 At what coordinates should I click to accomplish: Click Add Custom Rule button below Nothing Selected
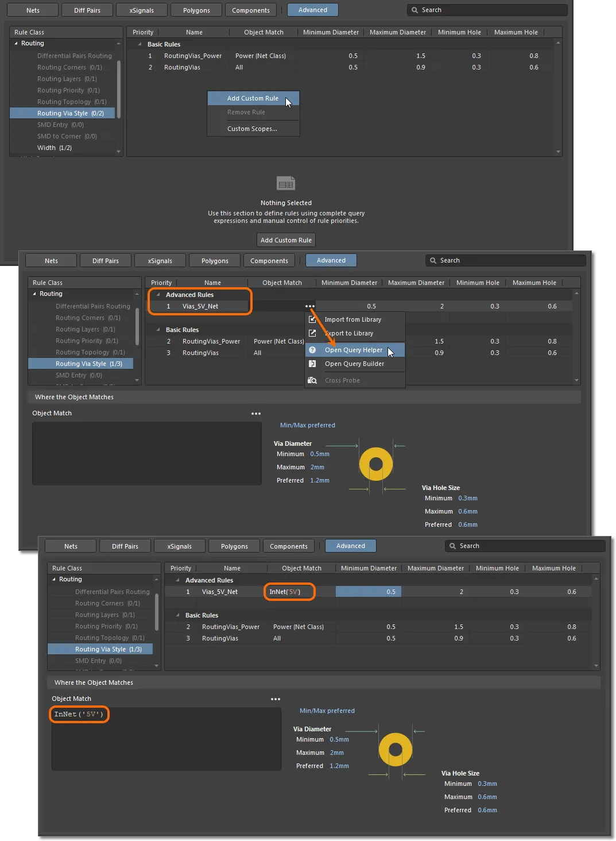click(x=286, y=240)
